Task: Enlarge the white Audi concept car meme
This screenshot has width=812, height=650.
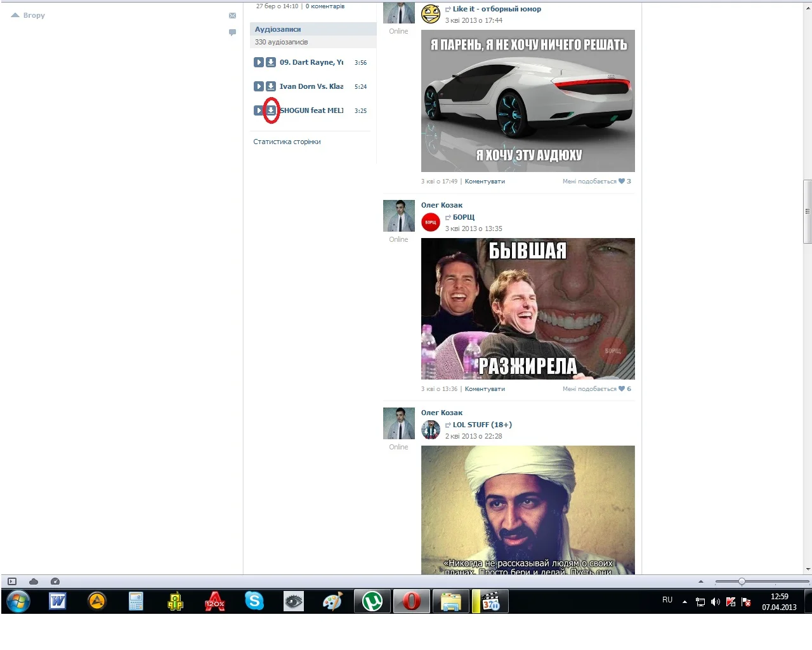Action: click(528, 101)
